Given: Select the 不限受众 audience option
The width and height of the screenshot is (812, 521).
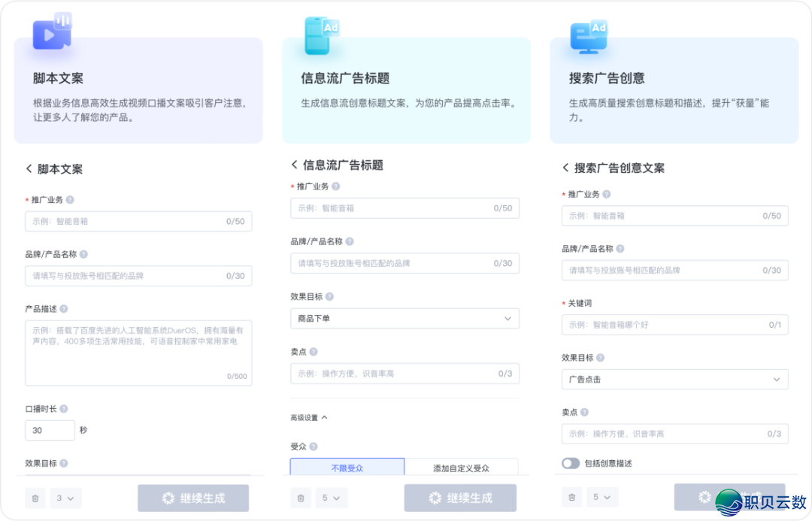Looking at the screenshot, I should (x=347, y=468).
